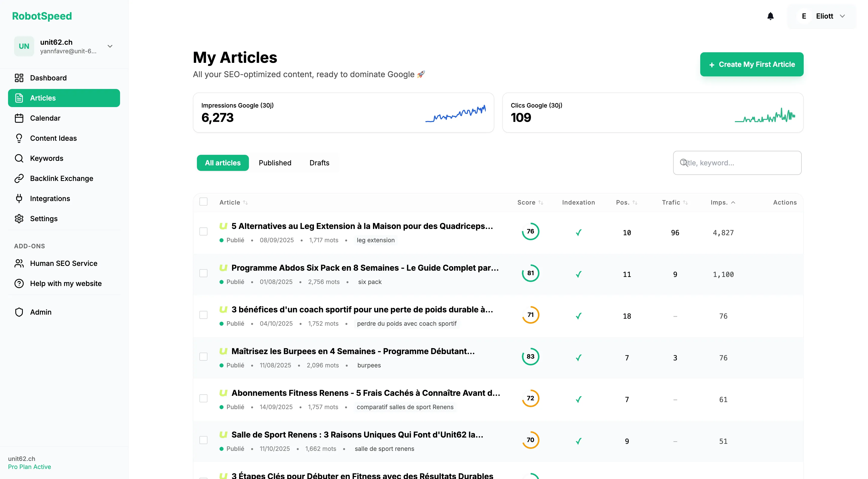This screenshot has width=868, height=479.
Task: Click the notification bell at the top
Action: coord(771,16)
